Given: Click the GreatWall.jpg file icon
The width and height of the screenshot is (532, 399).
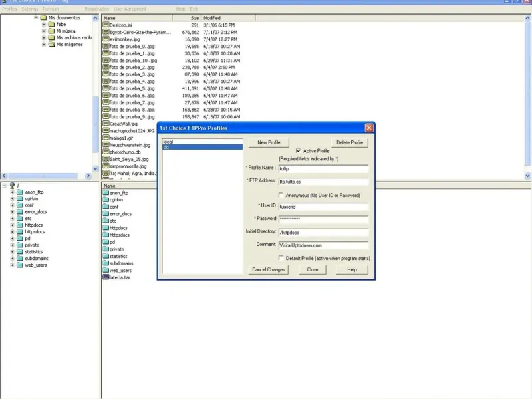Looking at the screenshot, I should click(106, 124).
